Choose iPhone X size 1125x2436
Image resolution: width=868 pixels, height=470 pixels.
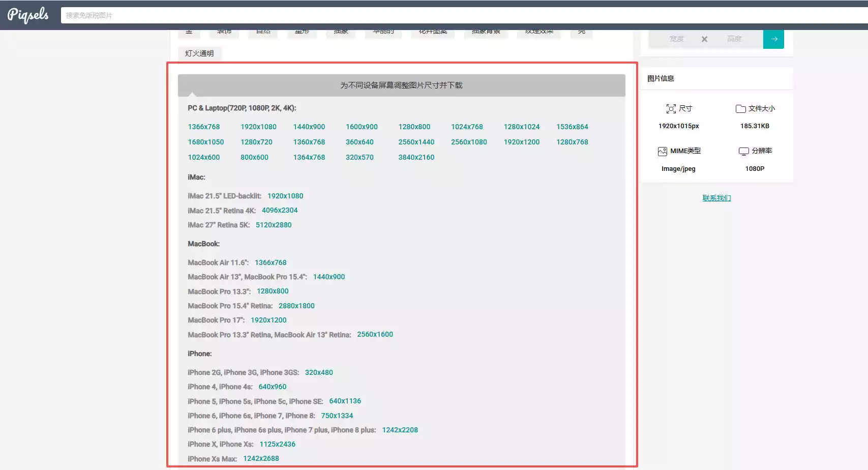click(278, 445)
